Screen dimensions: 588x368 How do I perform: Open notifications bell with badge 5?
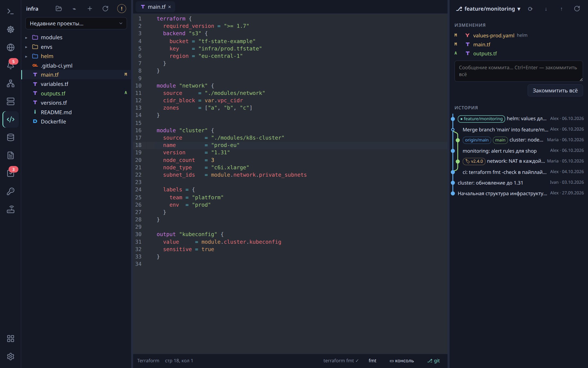[10, 65]
